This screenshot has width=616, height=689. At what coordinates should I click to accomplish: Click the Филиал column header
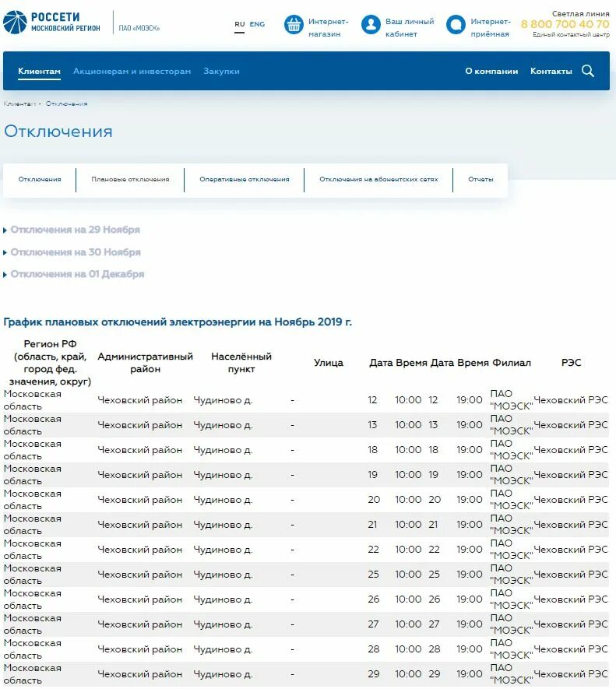tap(512, 363)
